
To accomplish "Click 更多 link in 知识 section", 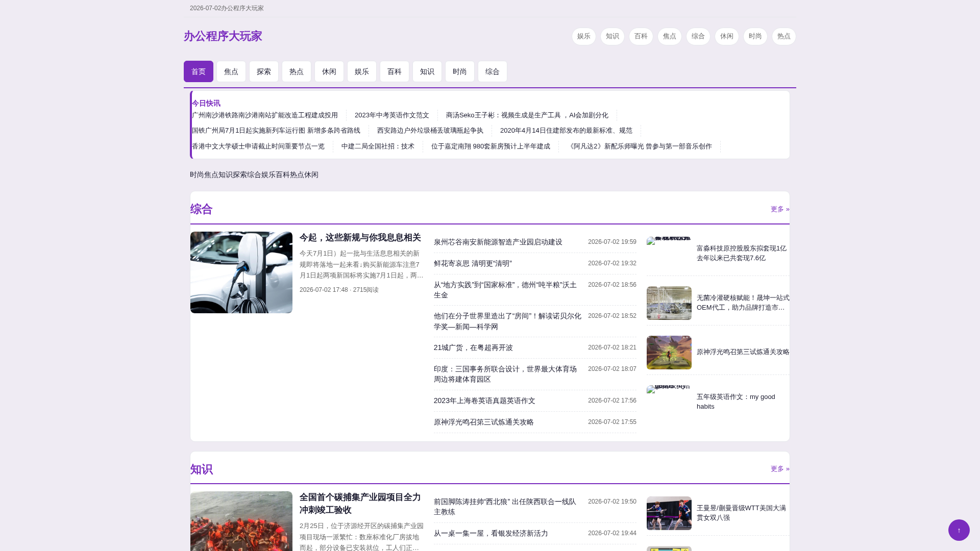I will pos(780,469).
